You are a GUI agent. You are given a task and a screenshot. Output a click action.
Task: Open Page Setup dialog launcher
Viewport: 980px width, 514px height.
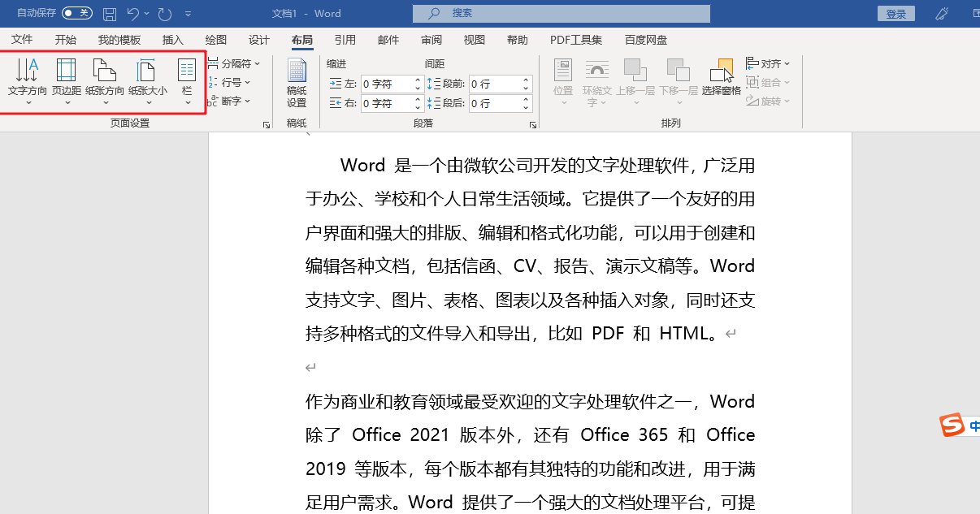click(267, 125)
